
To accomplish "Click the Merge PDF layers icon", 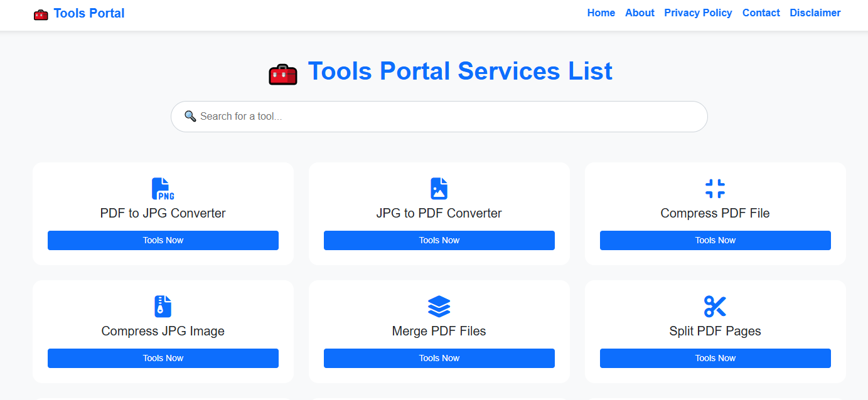I will 439,307.
